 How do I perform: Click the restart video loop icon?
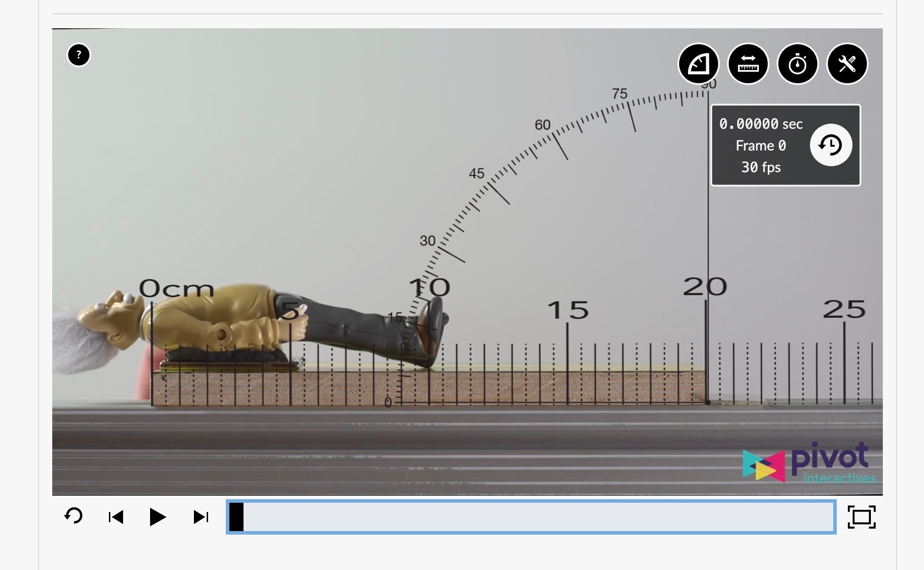pyautogui.click(x=73, y=516)
